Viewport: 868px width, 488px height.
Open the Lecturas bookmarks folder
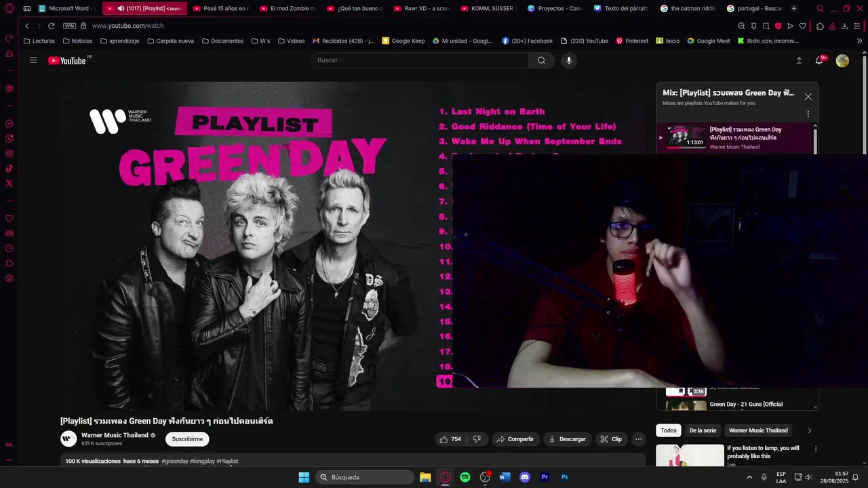(x=39, y=41)
